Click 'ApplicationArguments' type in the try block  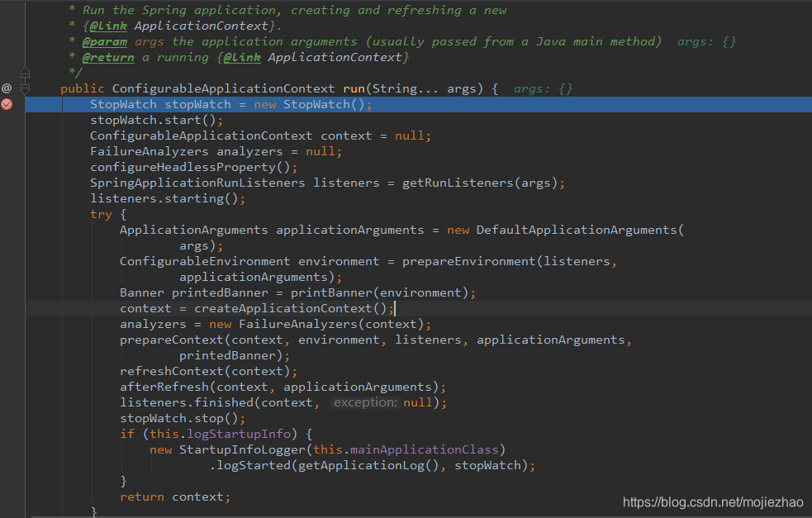(194, 230)
